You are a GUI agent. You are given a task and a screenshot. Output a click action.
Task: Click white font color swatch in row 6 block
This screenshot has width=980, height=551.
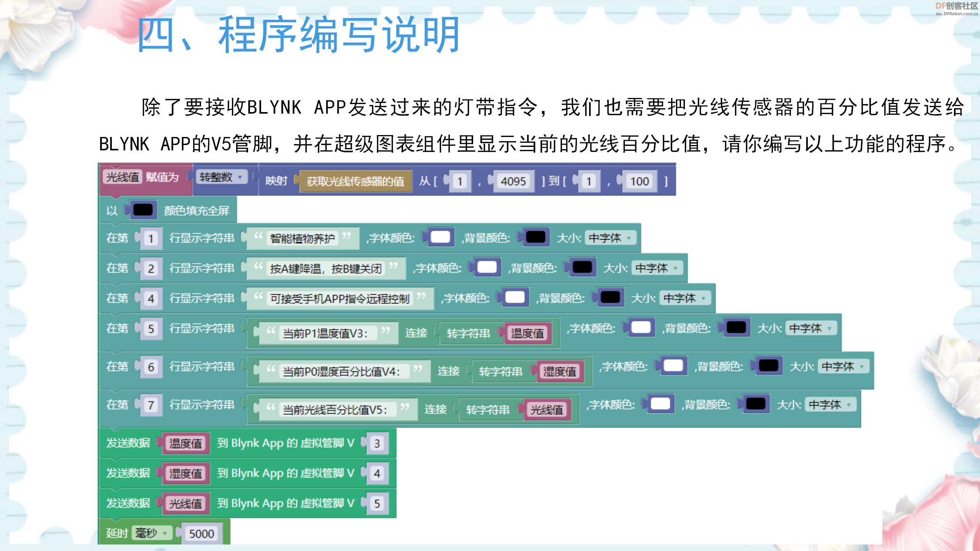click(673, 365)
